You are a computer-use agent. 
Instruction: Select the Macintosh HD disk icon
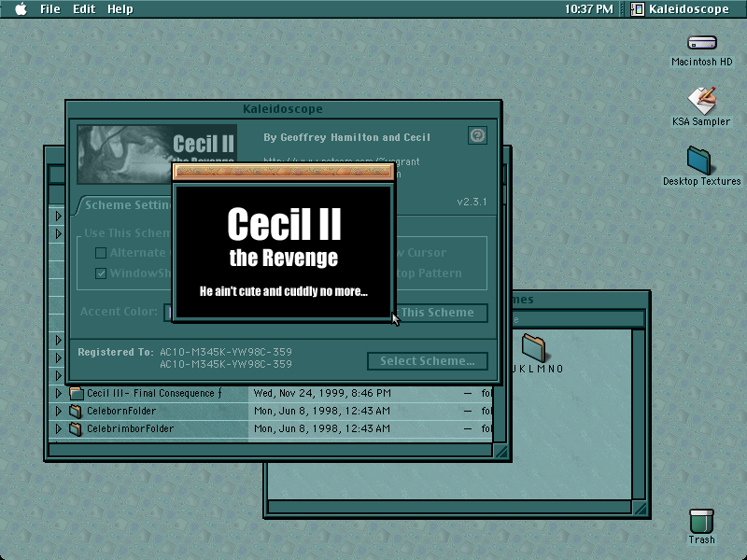tap(702, 43)
